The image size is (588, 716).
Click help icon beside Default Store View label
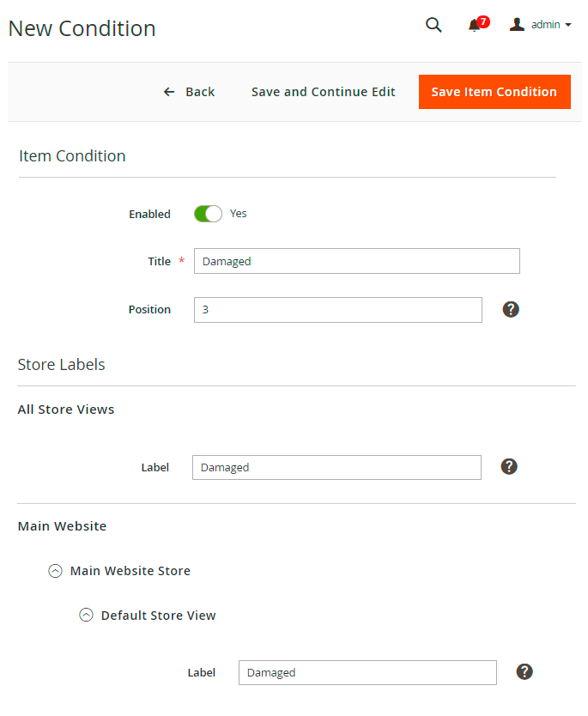coord(524,671)
